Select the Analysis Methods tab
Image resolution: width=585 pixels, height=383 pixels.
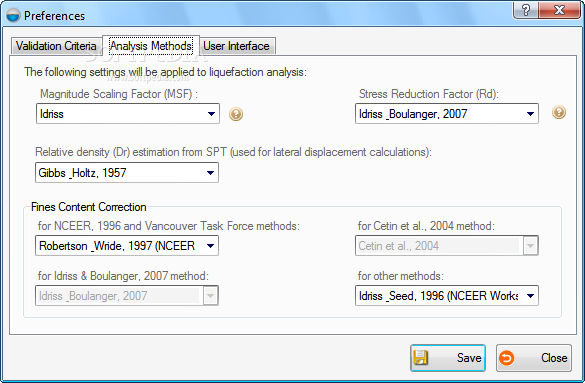click(151, 46)
